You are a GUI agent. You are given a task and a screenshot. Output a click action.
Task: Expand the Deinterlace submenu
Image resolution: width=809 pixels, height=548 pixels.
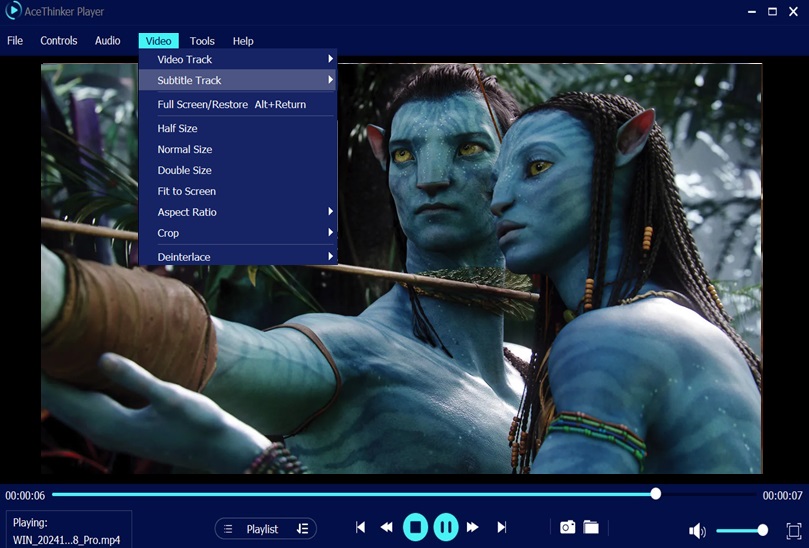click(238, 256)
